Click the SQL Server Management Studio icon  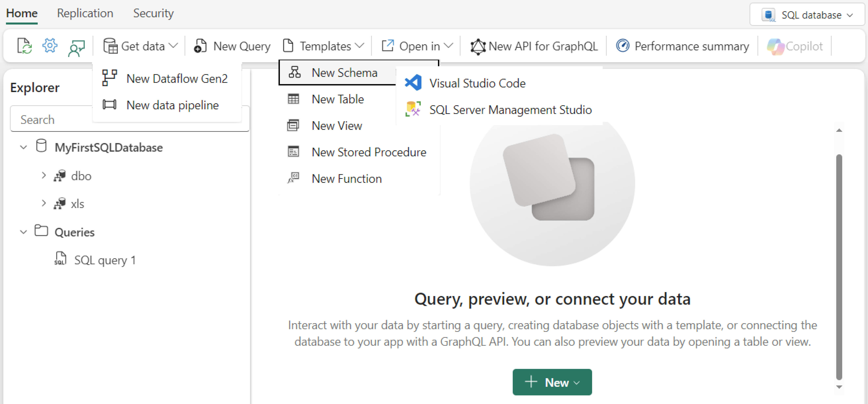(x=413, y=109)
